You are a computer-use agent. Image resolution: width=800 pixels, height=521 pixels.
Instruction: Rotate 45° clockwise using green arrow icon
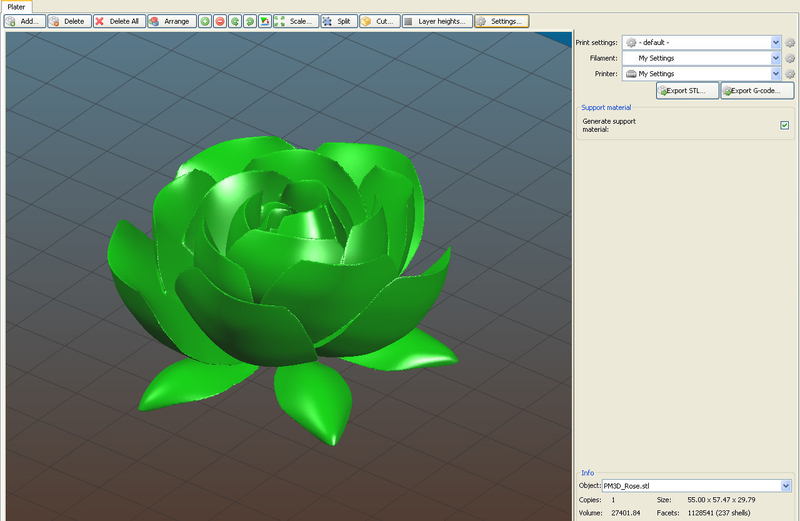[x=250, y=21]
